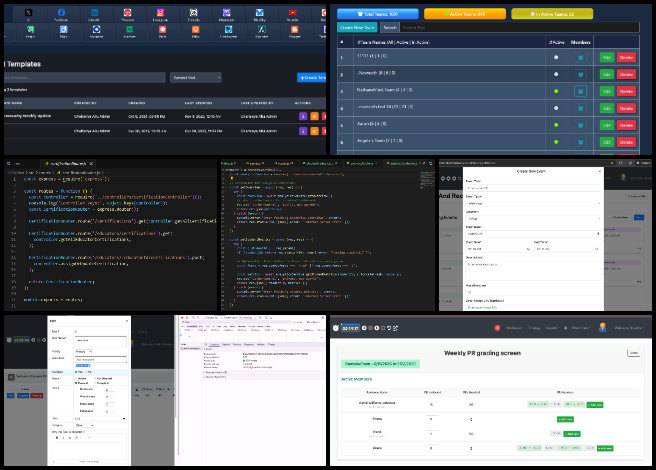
Task: Toggle active status dot of third team
Action: 555,90
